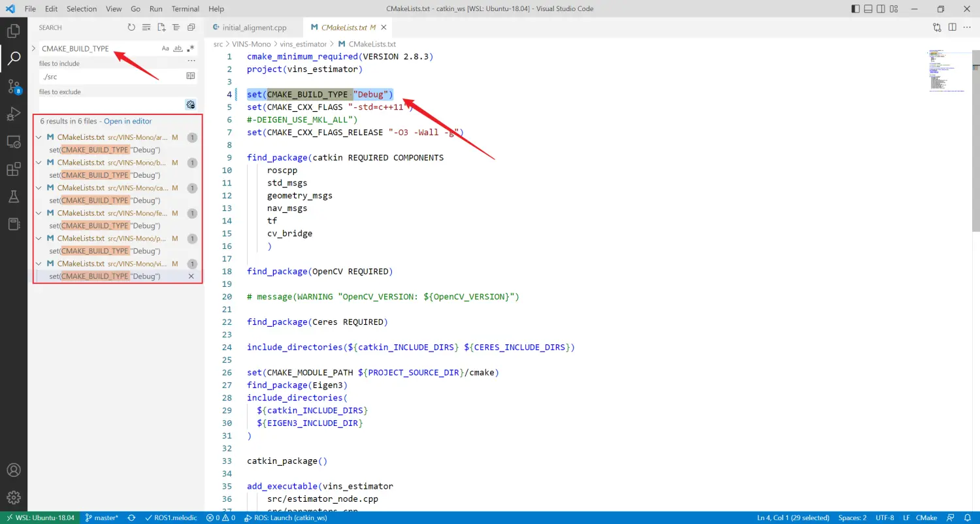
Task: Open the Run and Debug view
Action: coord(14,114)
